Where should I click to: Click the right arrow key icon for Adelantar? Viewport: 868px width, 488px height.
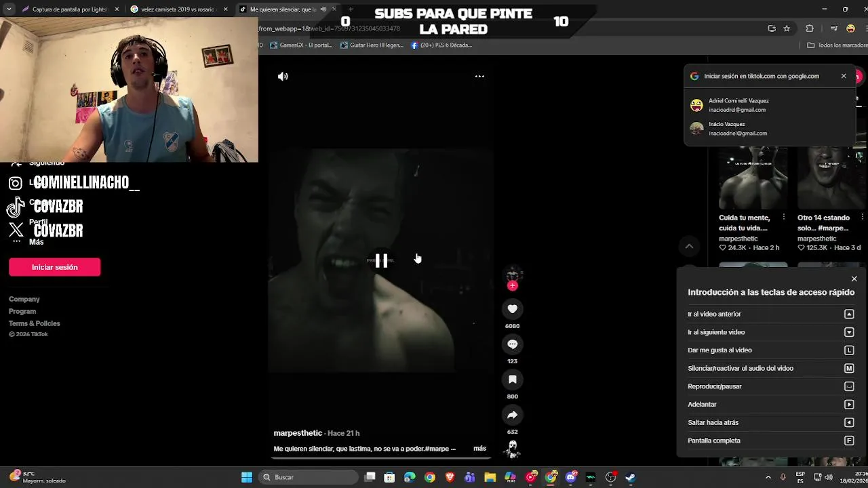[x=849, y=405]
